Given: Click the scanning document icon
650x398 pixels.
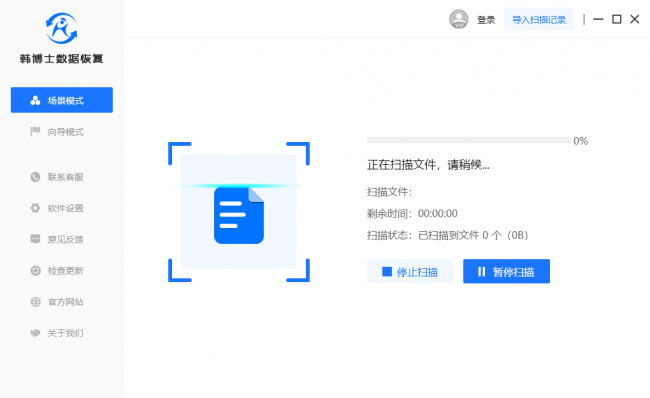Looking at the screenshot, I should coord(239,215).
